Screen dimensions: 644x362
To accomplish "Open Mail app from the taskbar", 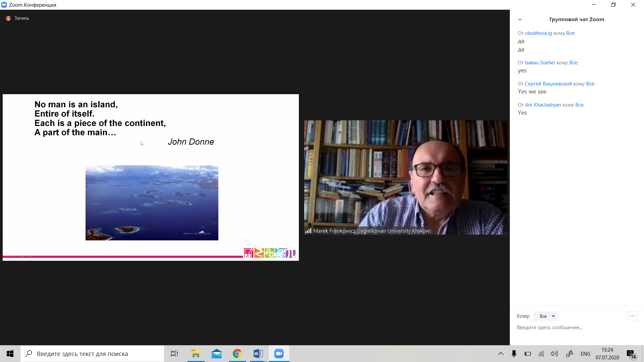I will point(217,354).
